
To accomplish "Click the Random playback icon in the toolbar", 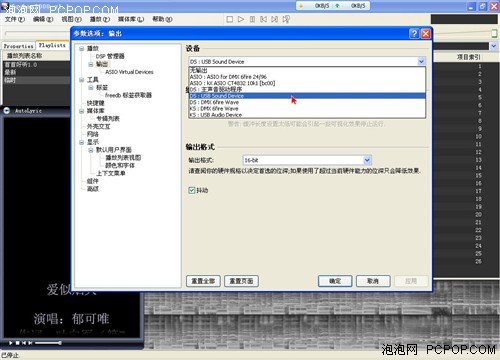I will coord(286,19).
